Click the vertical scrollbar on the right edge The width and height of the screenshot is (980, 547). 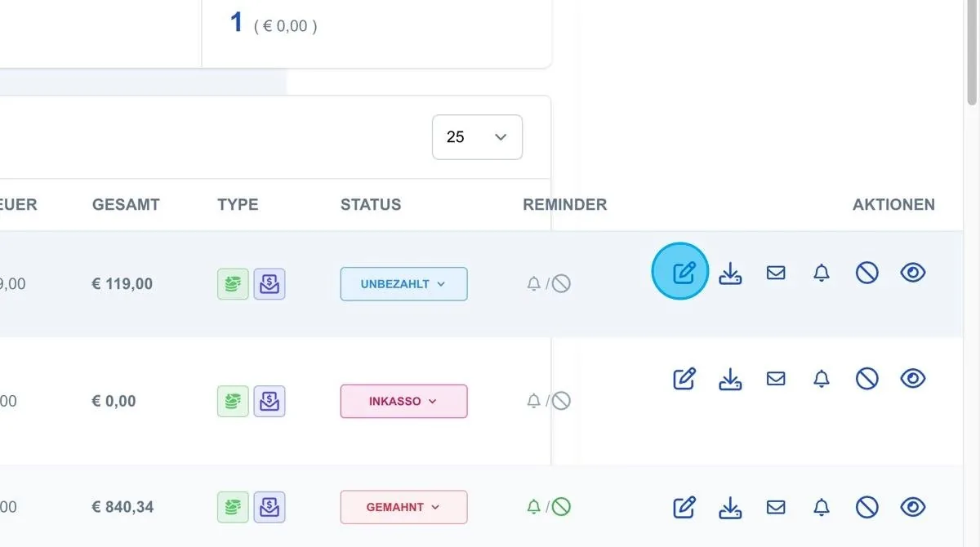pos(972,53)
